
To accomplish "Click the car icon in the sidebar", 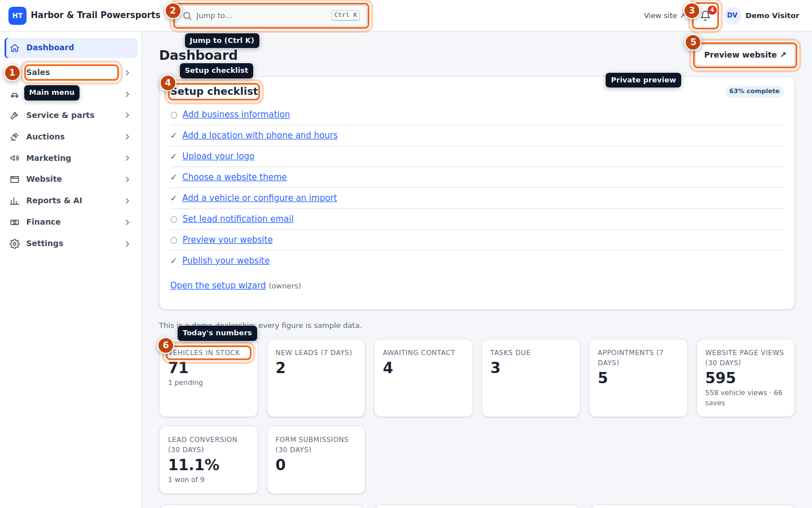I will point(15,95).
